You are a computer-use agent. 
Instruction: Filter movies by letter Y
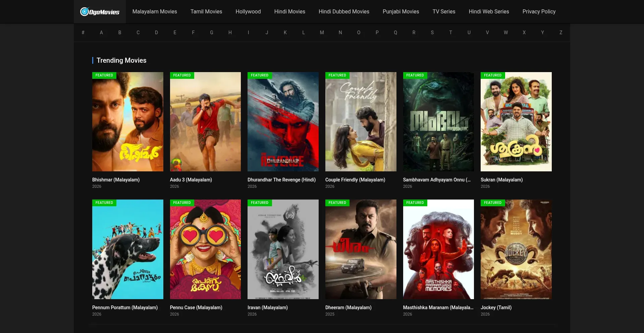point(542,33)
